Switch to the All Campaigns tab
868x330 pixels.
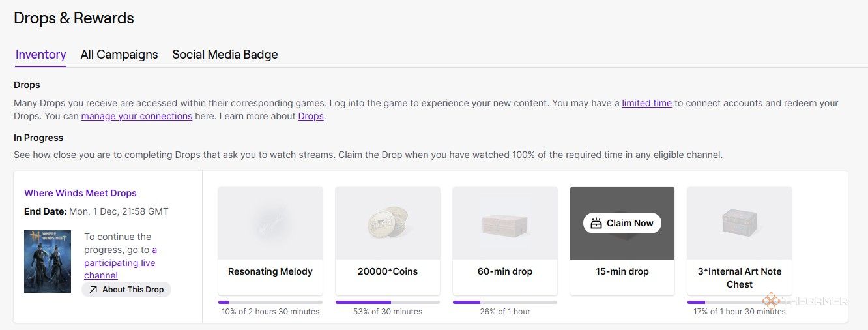coord(119,55)
